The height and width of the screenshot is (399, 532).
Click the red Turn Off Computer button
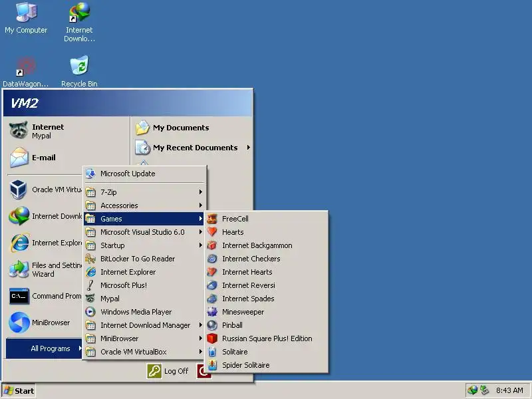[204, 371]
